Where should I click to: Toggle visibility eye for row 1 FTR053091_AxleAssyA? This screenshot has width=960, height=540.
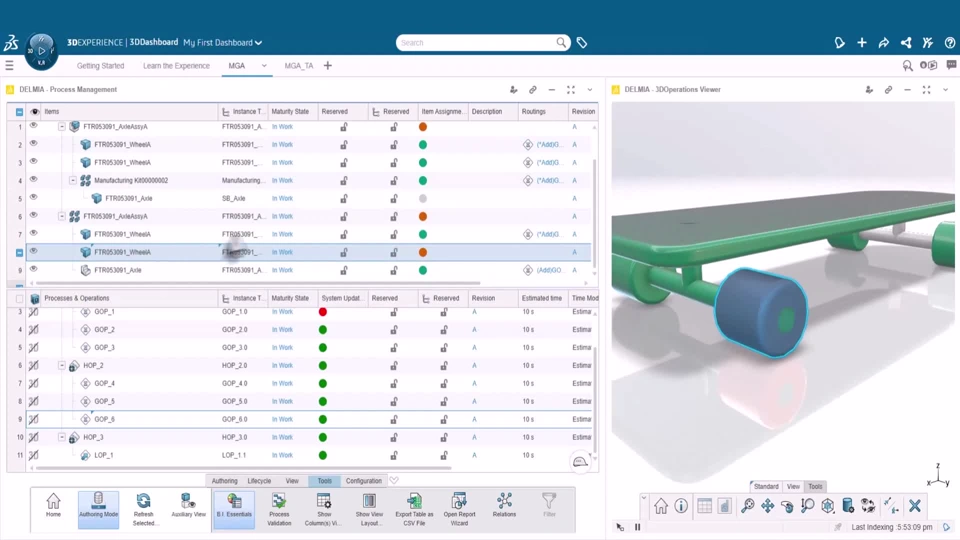tap(34, 126)
